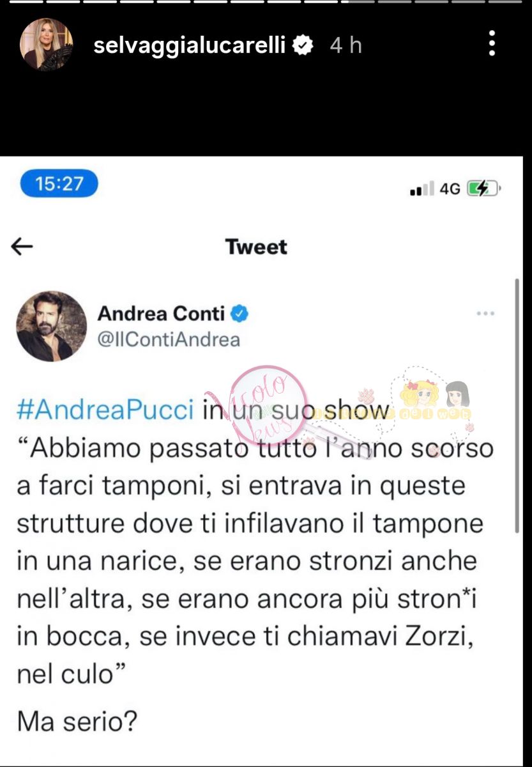Tap the selvaggialucarelli username
The image size is (532, 767).
point(190,45)
